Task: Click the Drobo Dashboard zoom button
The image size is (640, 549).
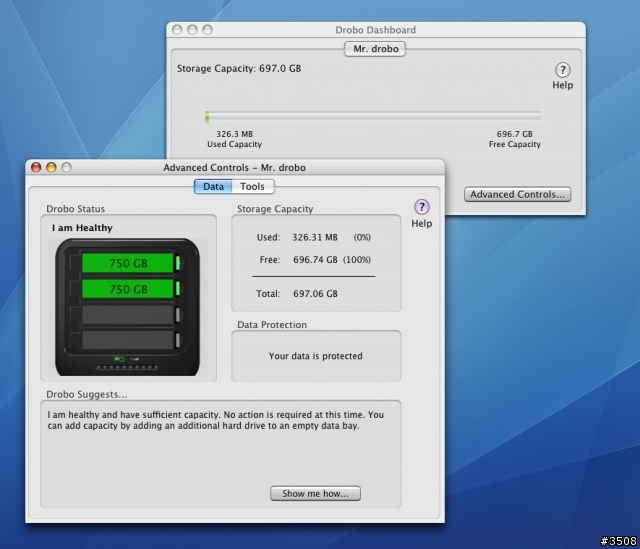Action: (x=208, y=30)
